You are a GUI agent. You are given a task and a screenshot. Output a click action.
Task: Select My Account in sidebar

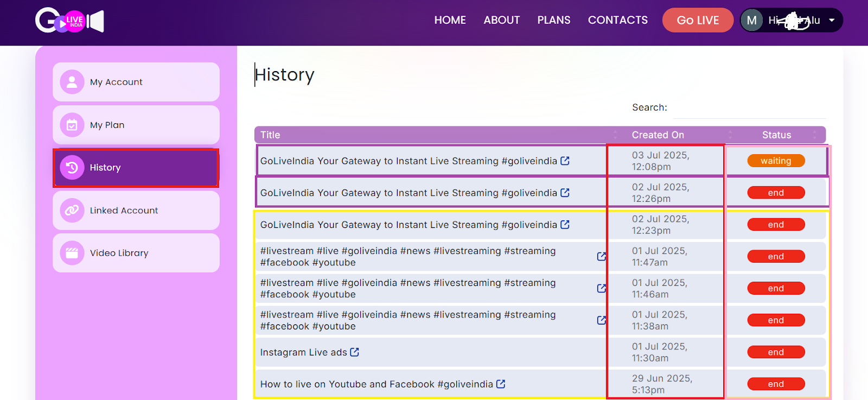[x=136, y=82]
